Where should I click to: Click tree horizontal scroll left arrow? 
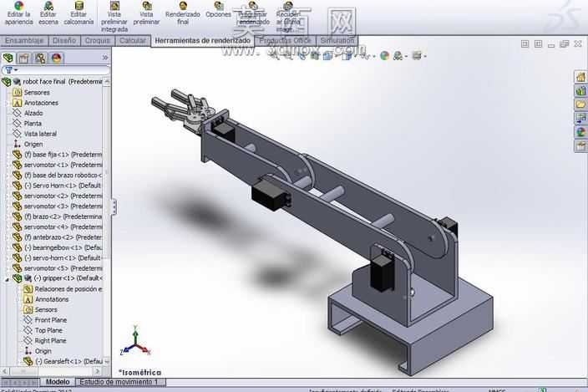[x=5, y=371]
